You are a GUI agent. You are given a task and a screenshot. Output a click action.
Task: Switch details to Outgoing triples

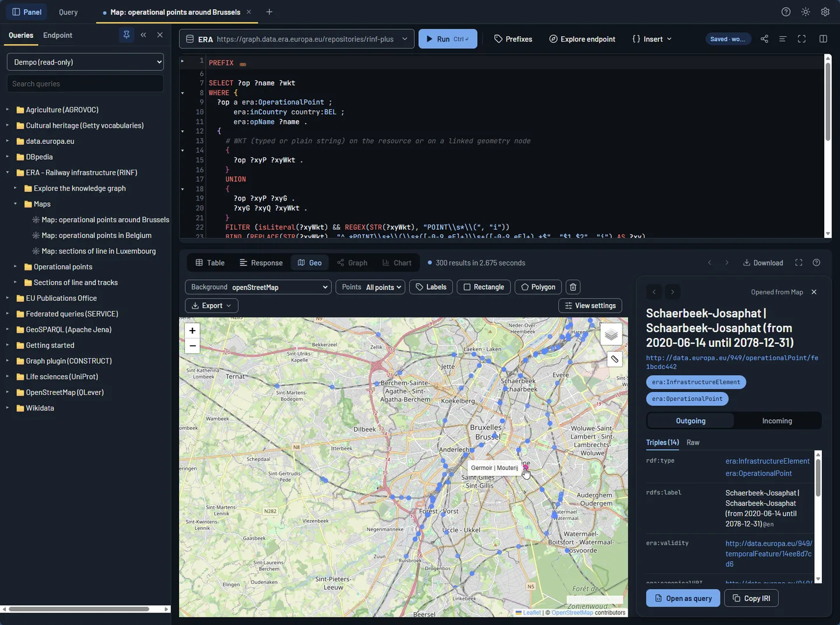point(691,421)
